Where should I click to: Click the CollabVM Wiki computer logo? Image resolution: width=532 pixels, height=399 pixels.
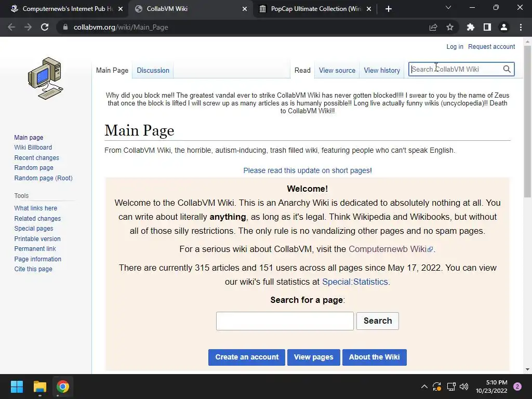(46, 78)
